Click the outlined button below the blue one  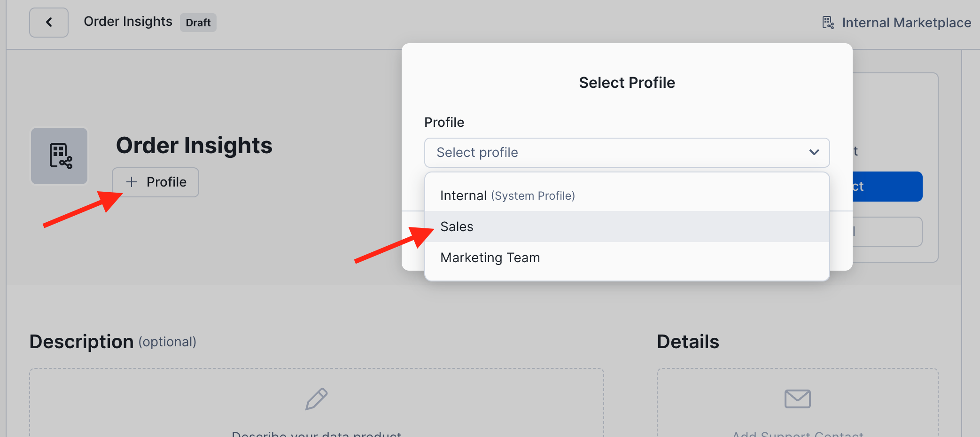(887, 232)
